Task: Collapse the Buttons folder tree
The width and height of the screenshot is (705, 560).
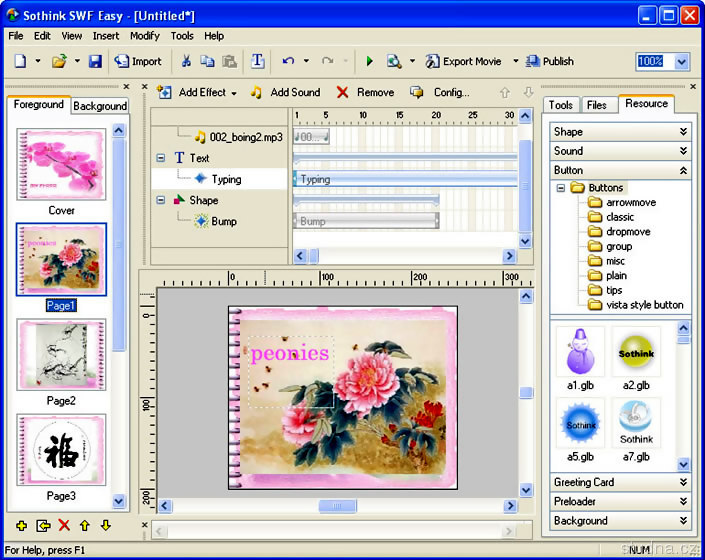Action: pos(561,188)
